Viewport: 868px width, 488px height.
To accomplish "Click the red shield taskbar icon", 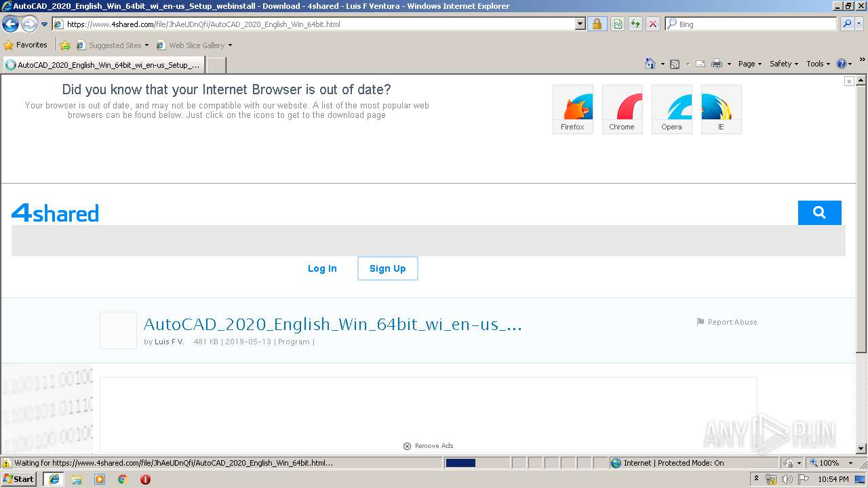I will [x=145, y=479].
